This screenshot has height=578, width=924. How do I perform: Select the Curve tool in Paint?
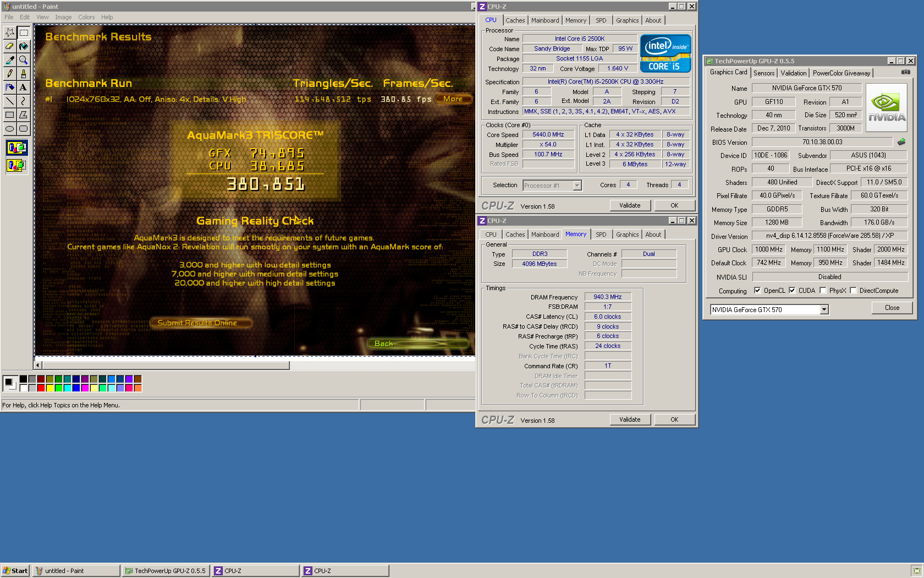(24, 101)
